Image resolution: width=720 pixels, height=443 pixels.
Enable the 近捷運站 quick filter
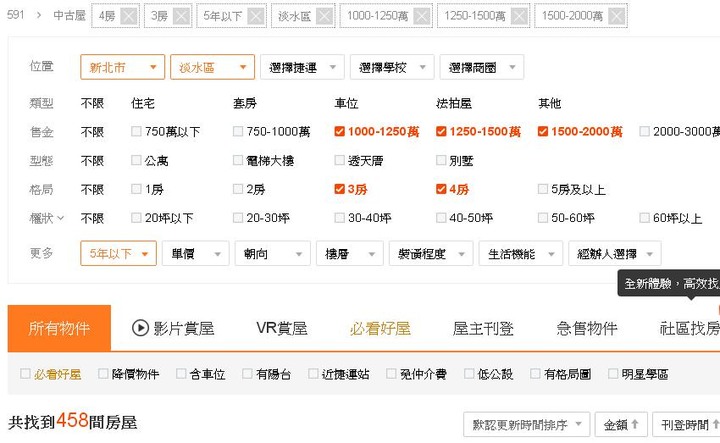[313, 374]
